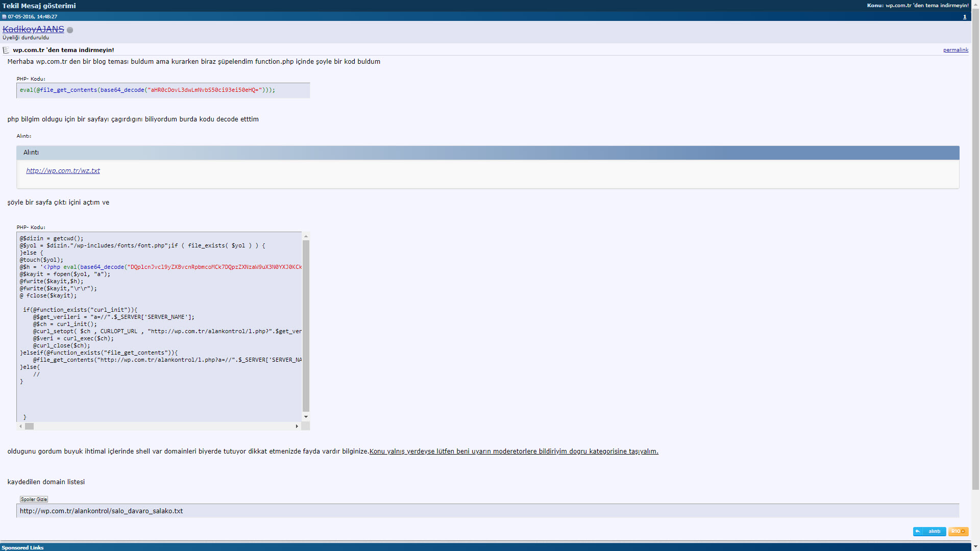The image size is (980, 551).
Task: Click the underlined 'Konu yalnış yerdeyse' text
Action: point(513,452)
